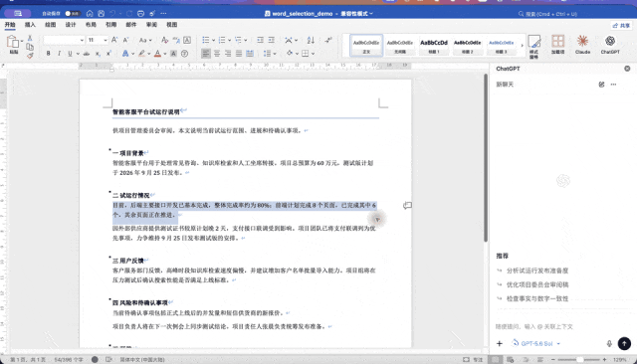Viewport: 637px width, 364px height.
Task: Open the Borders dropdown arrow
Action: click(x=313, y=54)
